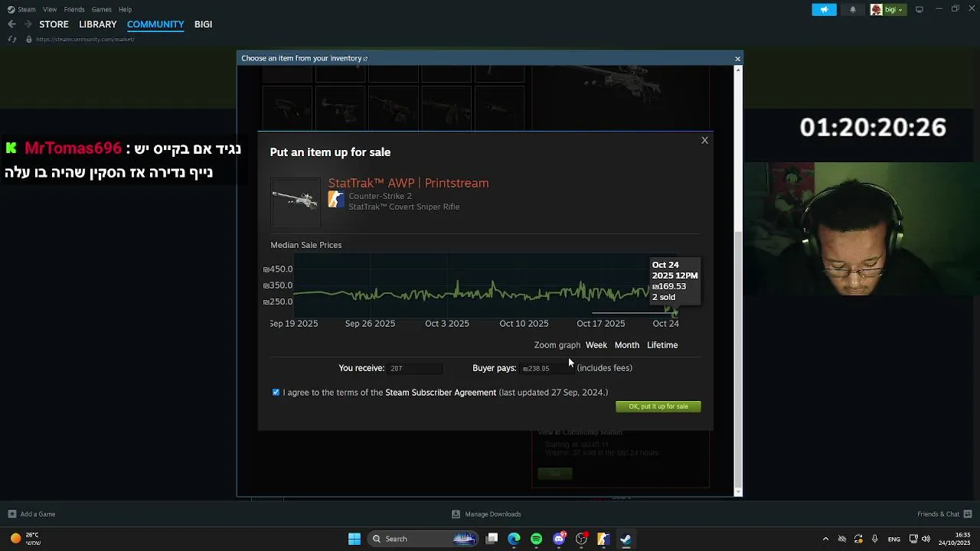Click the Counter-Strike 2 game icon
The width and height of the screenshot is (980, 551).
click(336, 200)
